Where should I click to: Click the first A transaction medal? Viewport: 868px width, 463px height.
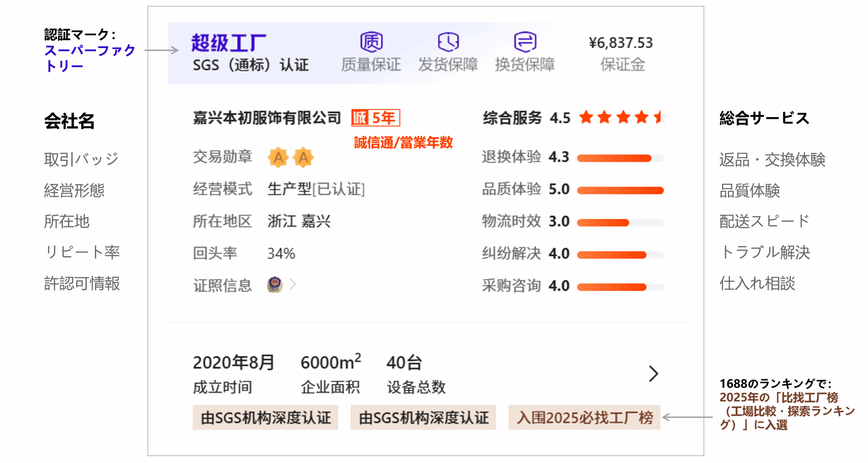[x=278, y=158]
